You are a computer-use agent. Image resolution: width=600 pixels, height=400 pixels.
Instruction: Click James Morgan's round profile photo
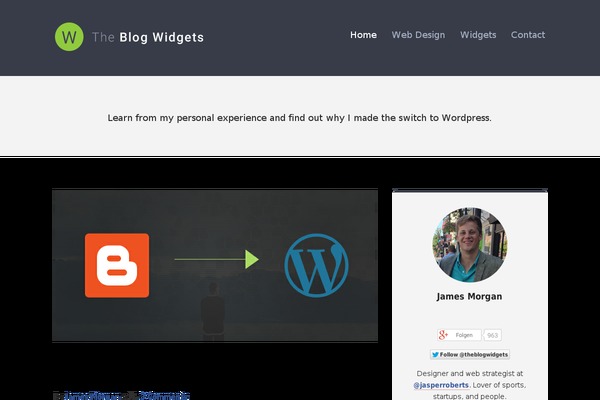(470, 245)
